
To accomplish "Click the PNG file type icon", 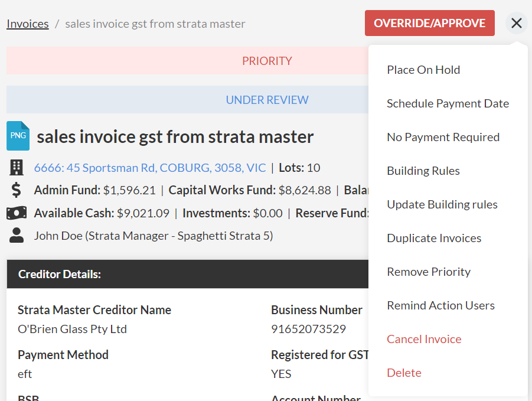I will click(18, 136).
